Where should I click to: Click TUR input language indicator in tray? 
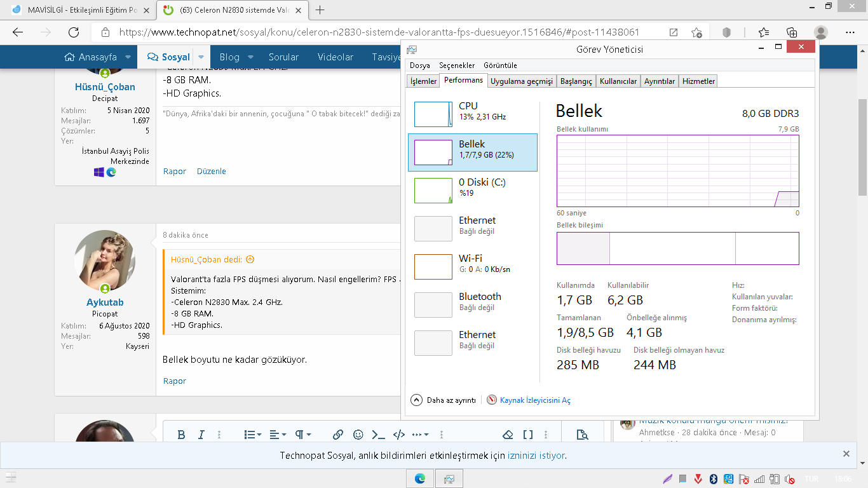[812, 478]
